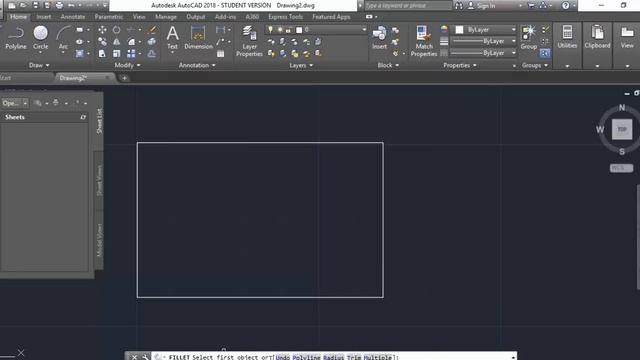Click the Rectangular Array tool
Screen dimensions: 640x360
(131, 53)
